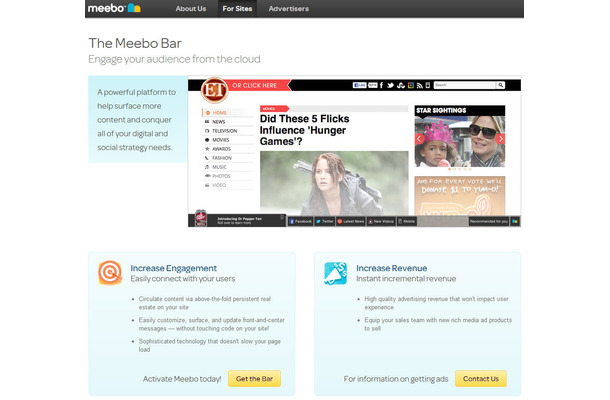This screenshot has width=610, height=400.
Task: Click the High quality advertising revenue bullet
Action: (436, 303)
